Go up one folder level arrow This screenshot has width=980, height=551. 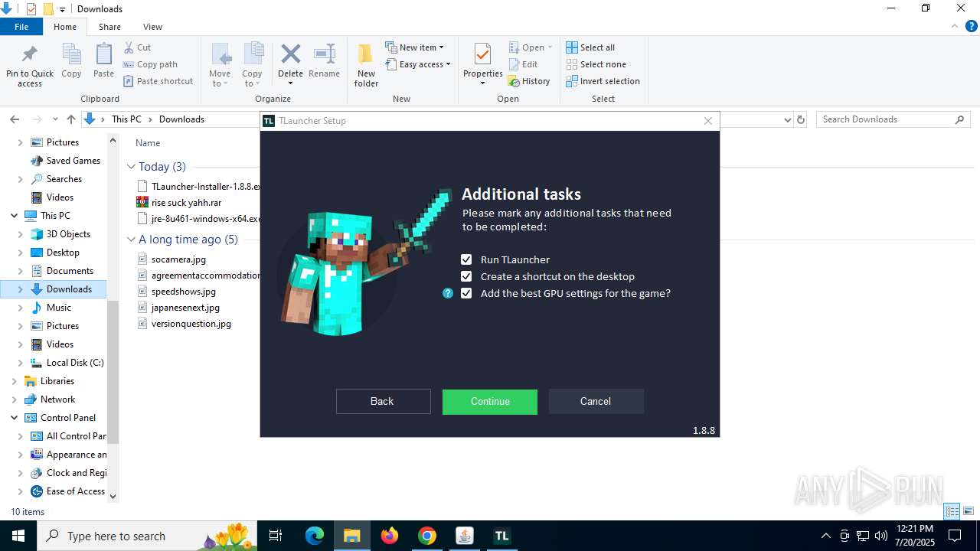pyautogui.click(x=71, y=119)
